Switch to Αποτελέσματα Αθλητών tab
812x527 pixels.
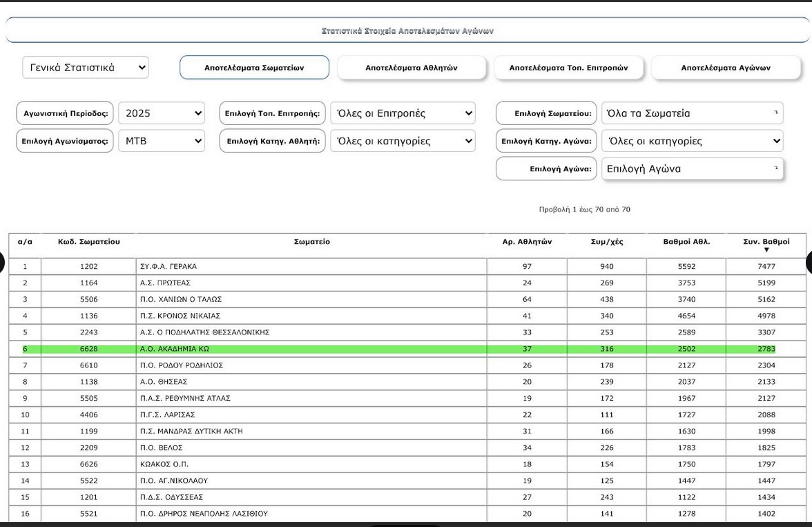[x=411, y=68]
